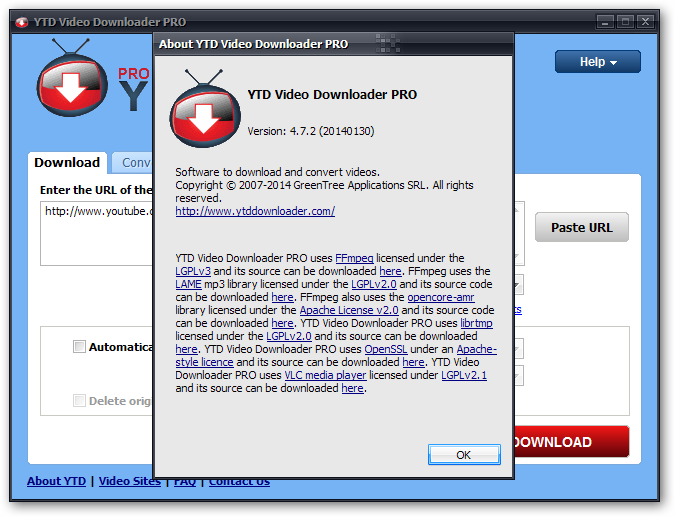This screenshot has height=517, width=675.
Task: Click the copyright GreenTree Applications text
Action: 324,192
